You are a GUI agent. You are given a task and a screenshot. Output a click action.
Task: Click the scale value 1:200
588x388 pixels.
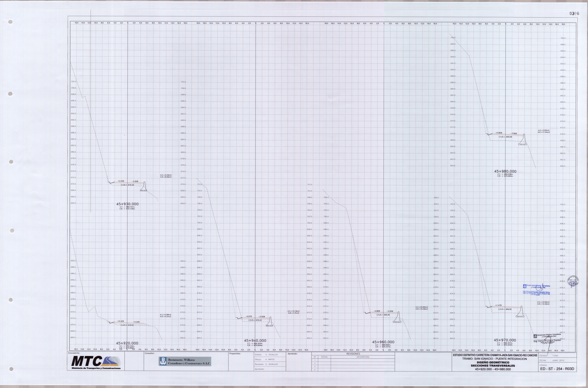[x=555, y=356]
